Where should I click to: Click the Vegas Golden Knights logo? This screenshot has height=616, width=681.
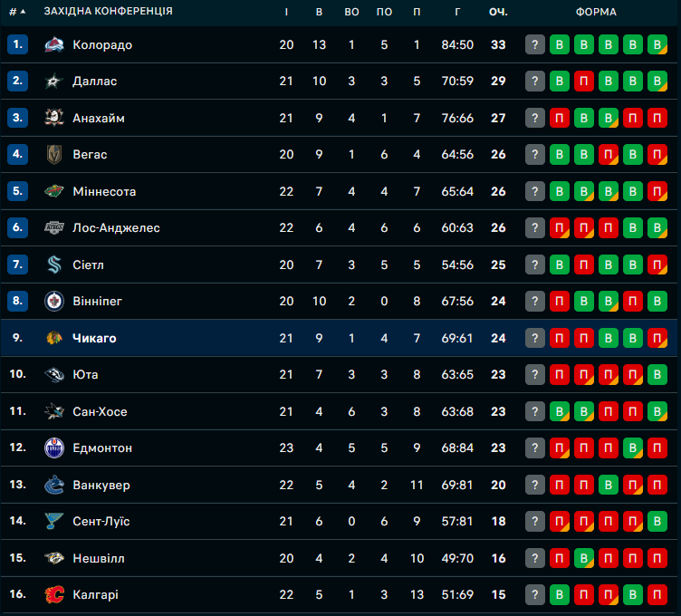[54, 155]
